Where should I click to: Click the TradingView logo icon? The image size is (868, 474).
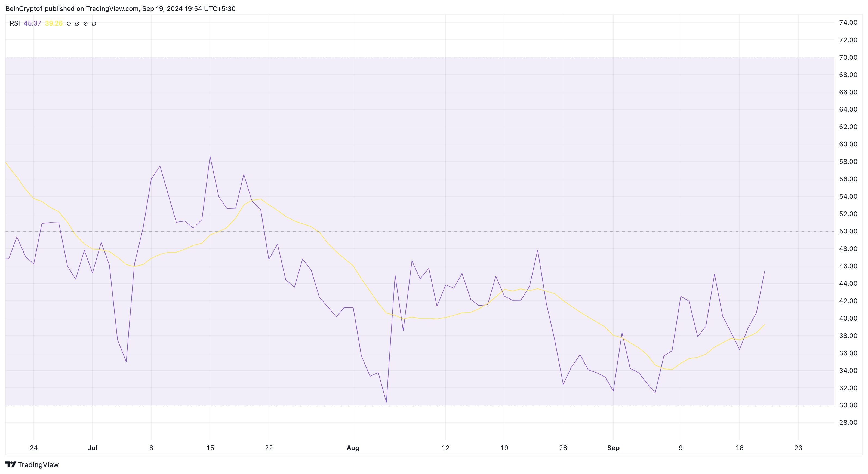click(x=11, y=464)
